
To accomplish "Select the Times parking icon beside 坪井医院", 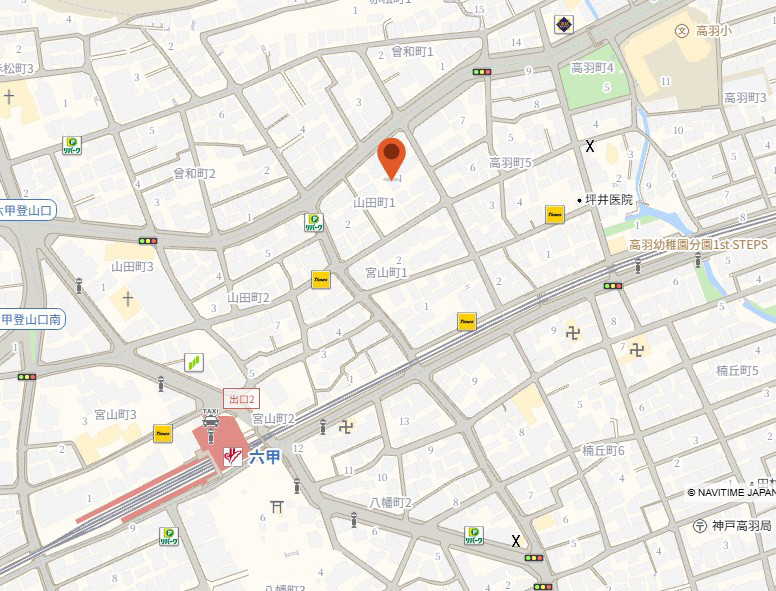I will tap(555, 214).
